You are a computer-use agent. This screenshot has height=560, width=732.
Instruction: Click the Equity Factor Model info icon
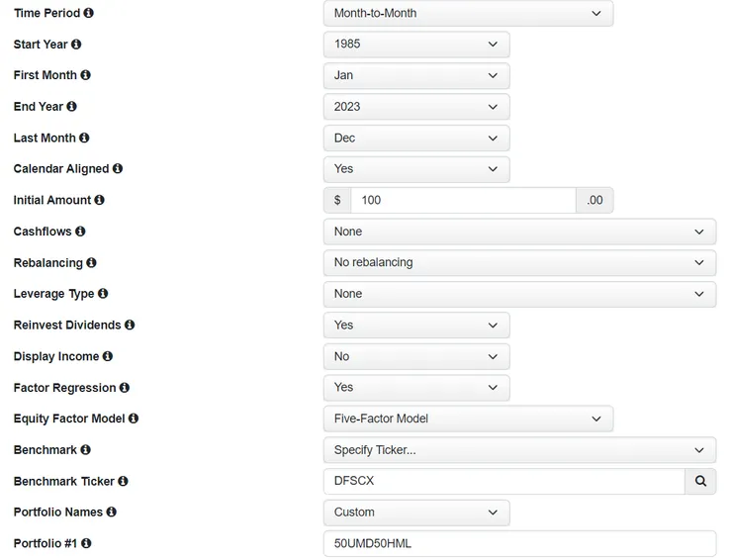[x=134, y=419]
